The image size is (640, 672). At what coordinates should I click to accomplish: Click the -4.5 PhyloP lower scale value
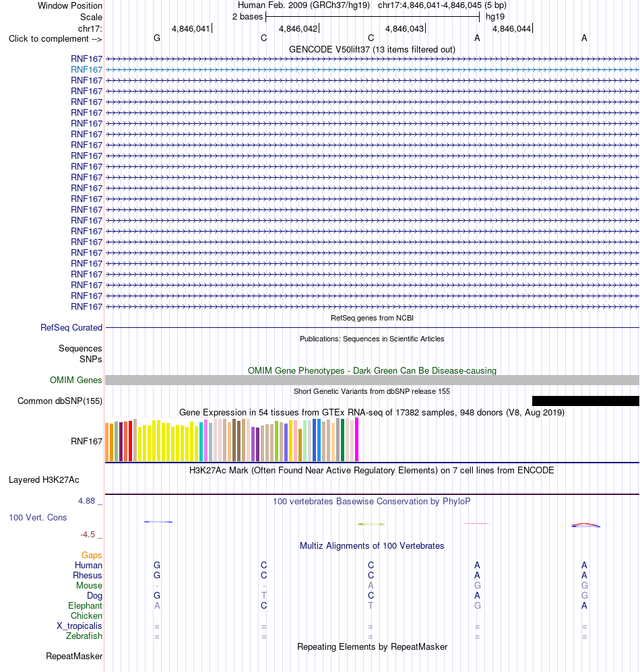pyautogui.click(x=88, y=535)
